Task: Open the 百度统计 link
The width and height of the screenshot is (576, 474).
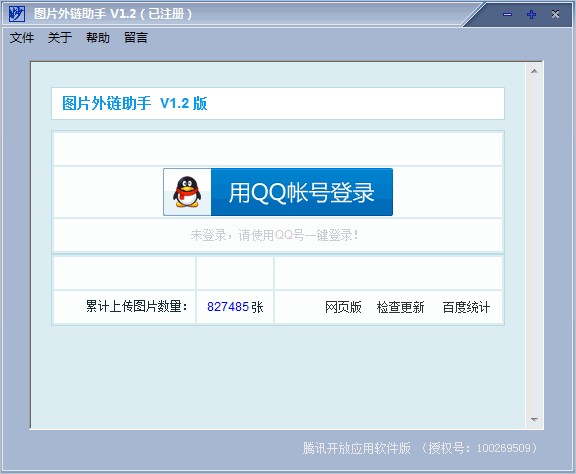Action: pyautogui.click(x=466, y=307)
